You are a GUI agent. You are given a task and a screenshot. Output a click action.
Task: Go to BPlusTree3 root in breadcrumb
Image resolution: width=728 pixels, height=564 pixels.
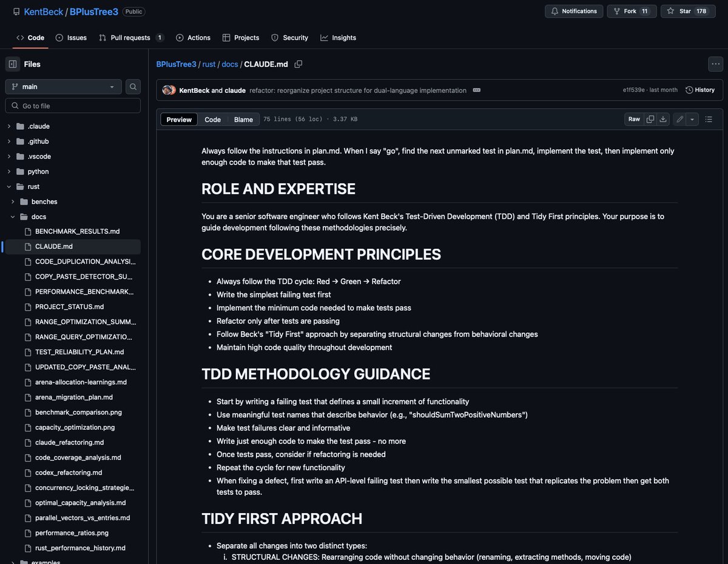176,64
